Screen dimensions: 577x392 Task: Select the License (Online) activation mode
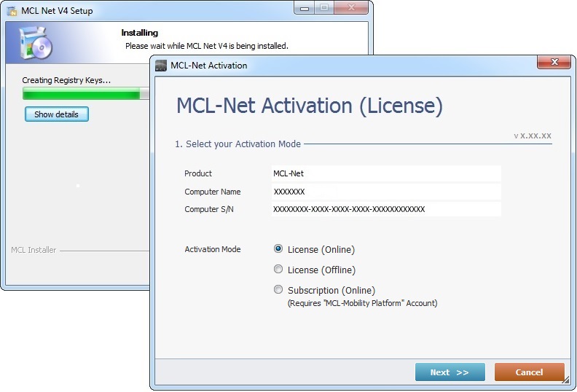coord(278,248)
